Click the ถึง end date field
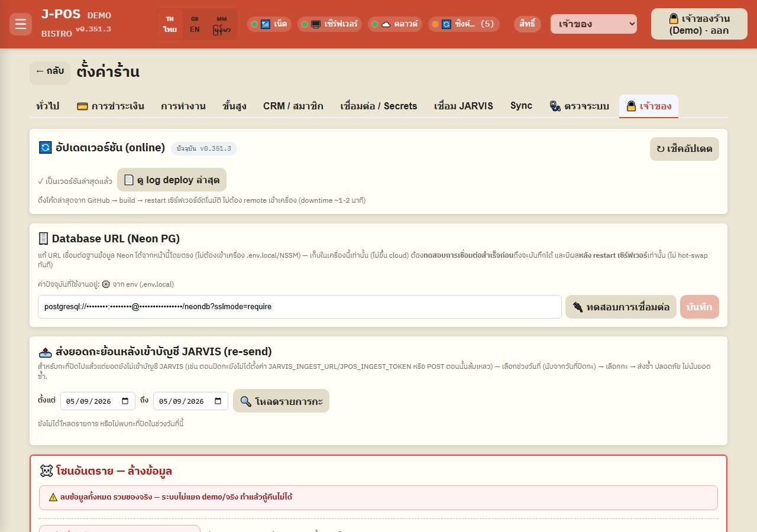Screen dimensions: 757x532 tap(190, 401)
